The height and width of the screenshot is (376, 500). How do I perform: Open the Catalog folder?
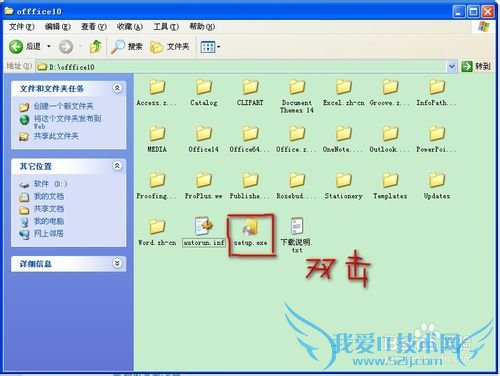pos(204,93)
